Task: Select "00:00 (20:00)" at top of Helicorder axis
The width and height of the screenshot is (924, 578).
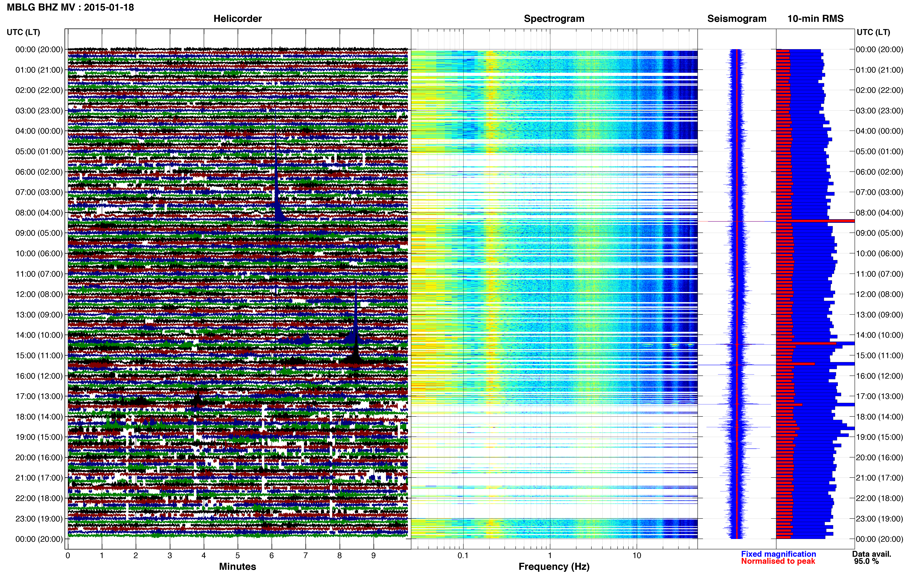Action: point(39,49)
